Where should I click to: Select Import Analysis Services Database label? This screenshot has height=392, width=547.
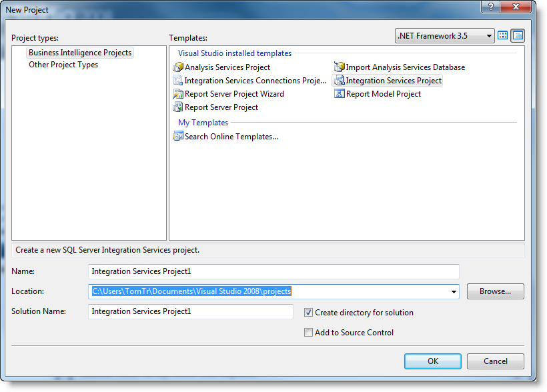pyautogui.click(x=406, y=67)
